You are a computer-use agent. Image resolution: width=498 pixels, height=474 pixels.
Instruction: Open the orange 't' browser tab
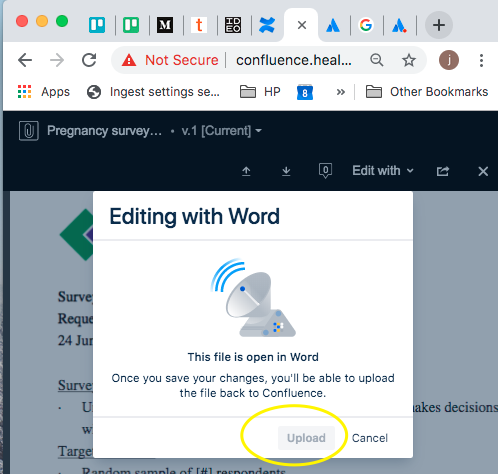coord(199,25)
